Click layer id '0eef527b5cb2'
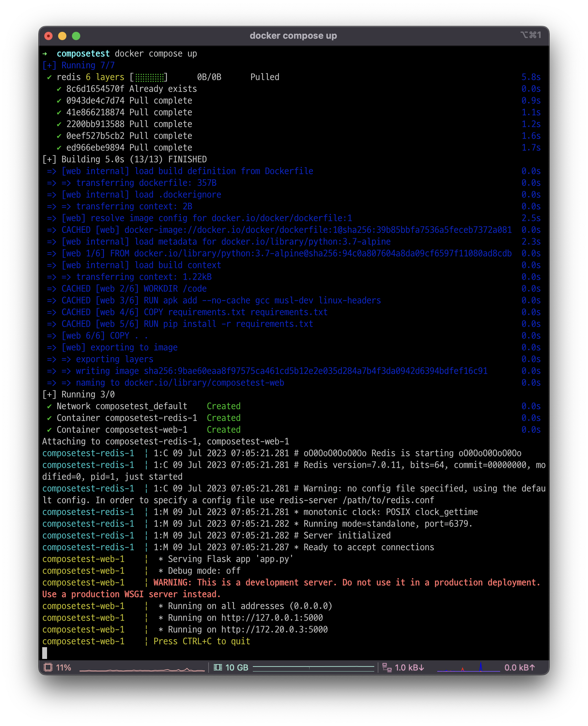588x726 pixels. [95, 136]
